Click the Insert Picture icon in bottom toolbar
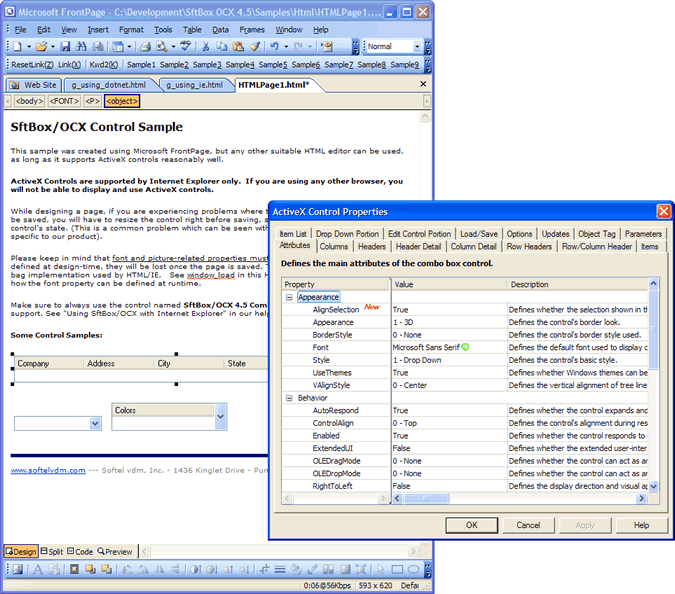This screenshot has width=675, height=594. point(17,570)
